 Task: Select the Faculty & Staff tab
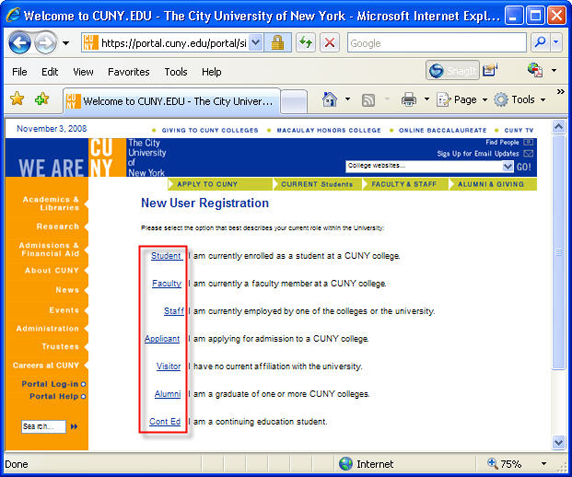[x=405, y=185]
